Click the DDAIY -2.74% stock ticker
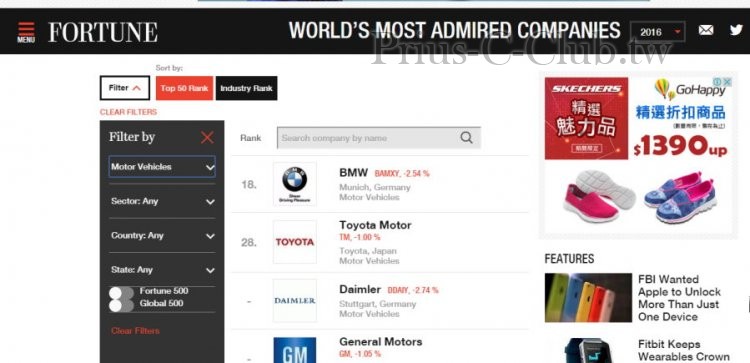This screenshot has height=363, width=750. [413, 290]
